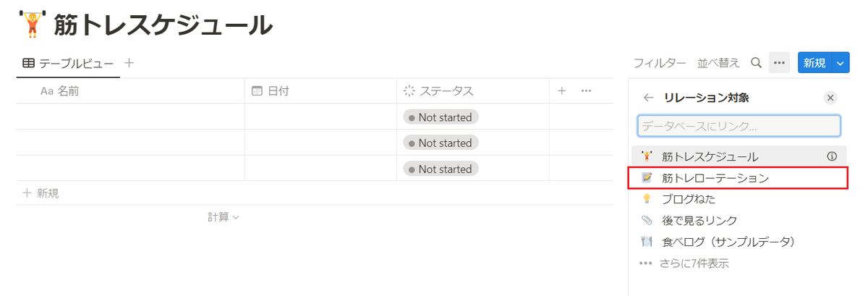Viewport: 868px width, 296px height.
Task: Click the search magnifier icon
Action: click(x=756, y=63)
